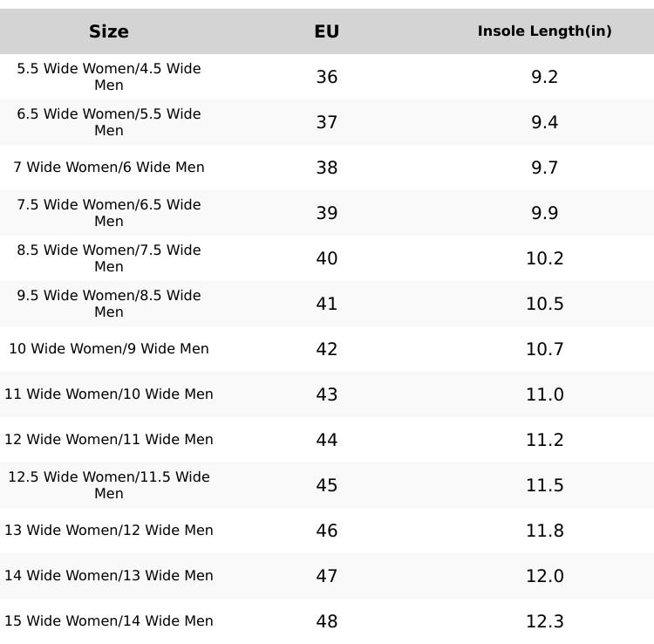
Task: Click the Insole Length(in) column header
Action: pyautogui.click(x=544, y=31)
